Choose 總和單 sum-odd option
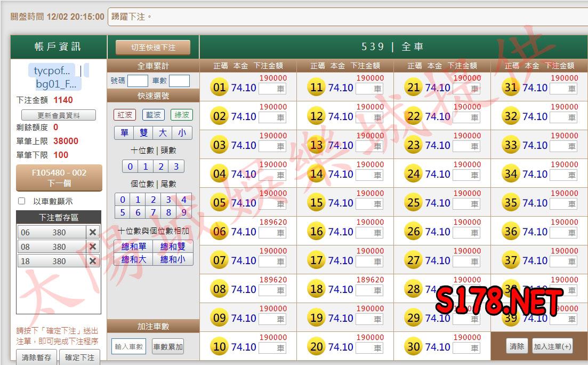Viewport: 588px width, 365px height. (x=133, y=247)
